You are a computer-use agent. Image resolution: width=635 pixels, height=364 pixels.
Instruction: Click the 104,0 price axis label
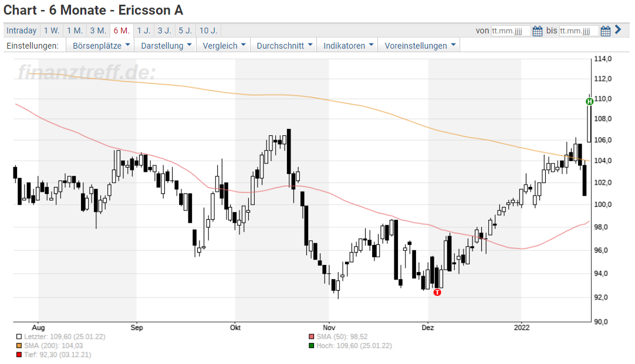[x=603, y=161]
